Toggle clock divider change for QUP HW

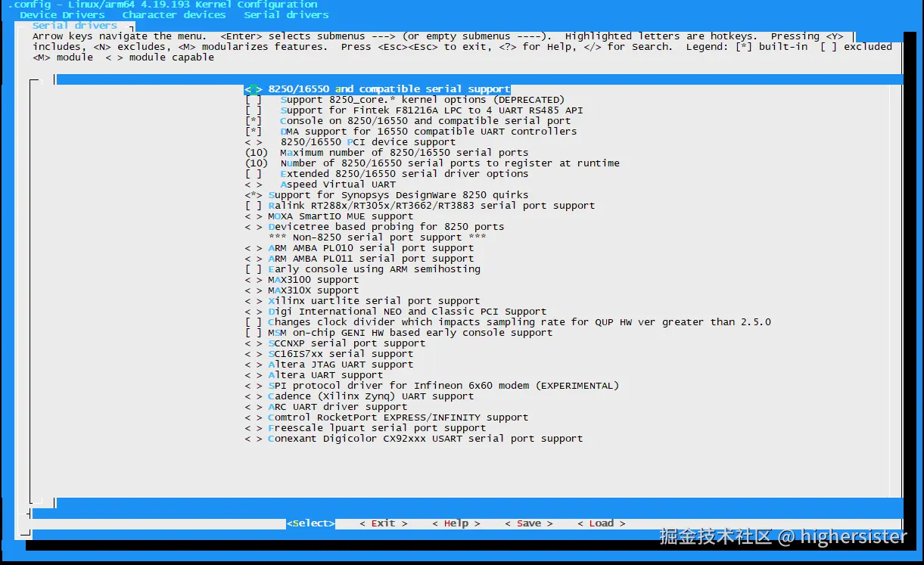507,322
